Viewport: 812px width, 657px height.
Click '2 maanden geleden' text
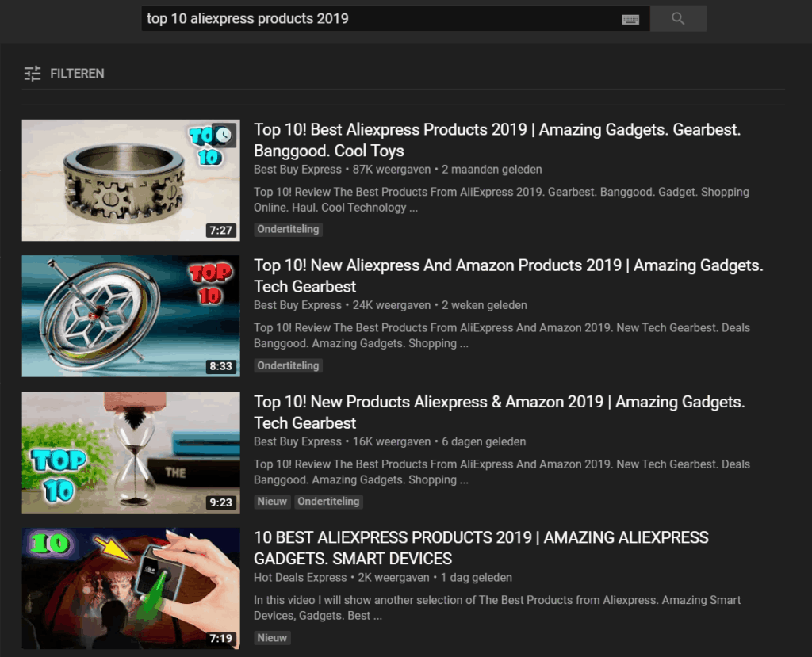point(492,170)
